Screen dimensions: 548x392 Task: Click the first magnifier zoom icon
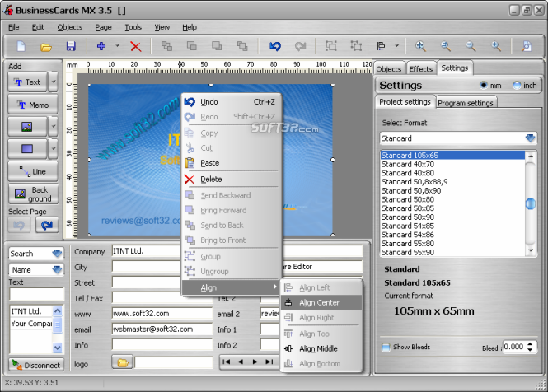tap(420, 46)
